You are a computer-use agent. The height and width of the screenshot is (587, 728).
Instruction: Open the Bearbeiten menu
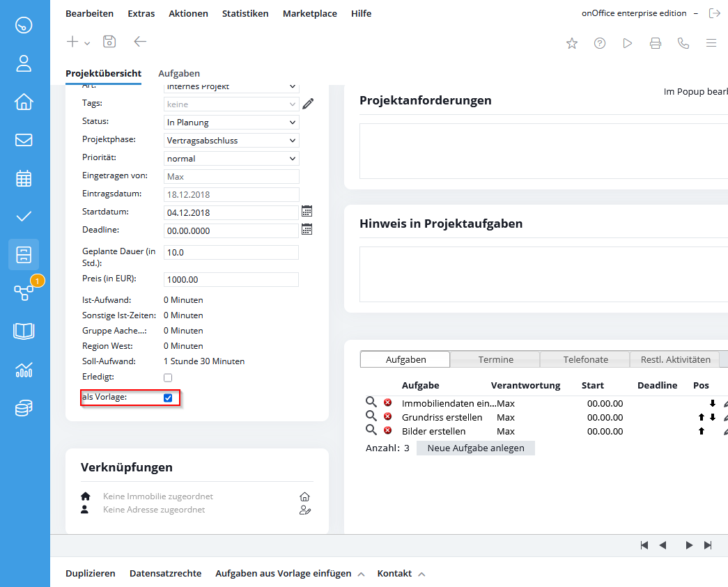(x=90, y=13)
